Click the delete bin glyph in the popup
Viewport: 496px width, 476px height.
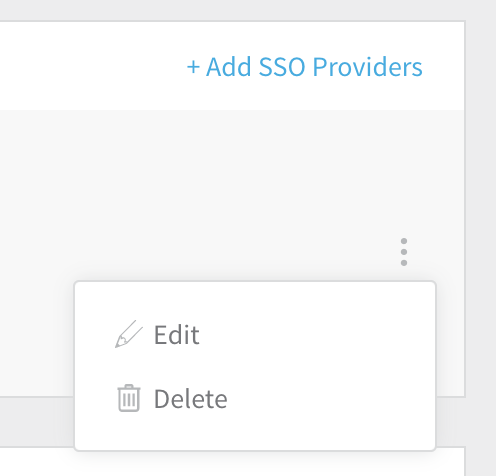pos(129,398)
